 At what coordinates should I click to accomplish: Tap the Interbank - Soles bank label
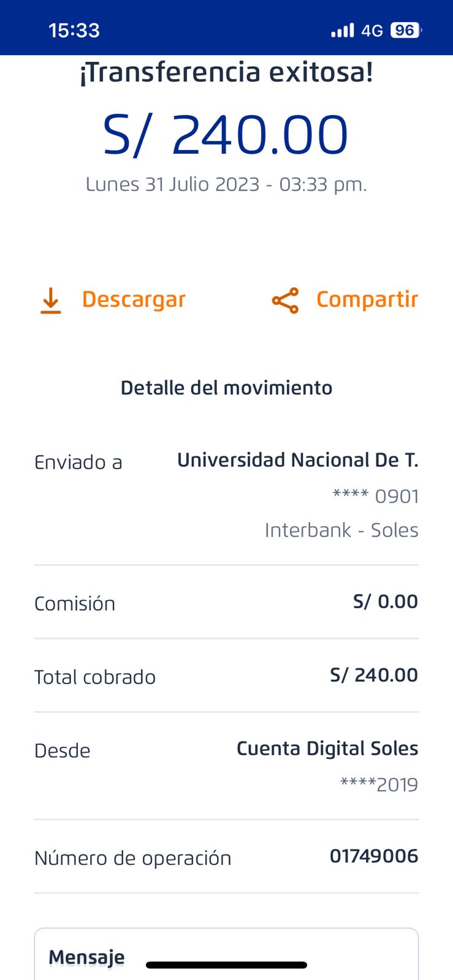(x=341, y=530)
